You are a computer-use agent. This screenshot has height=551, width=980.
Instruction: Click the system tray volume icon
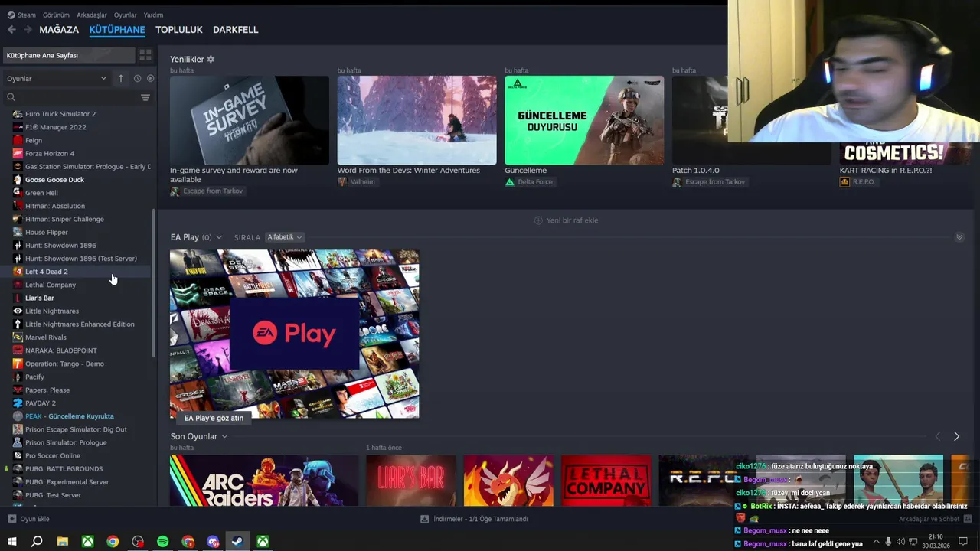(900, 542)
